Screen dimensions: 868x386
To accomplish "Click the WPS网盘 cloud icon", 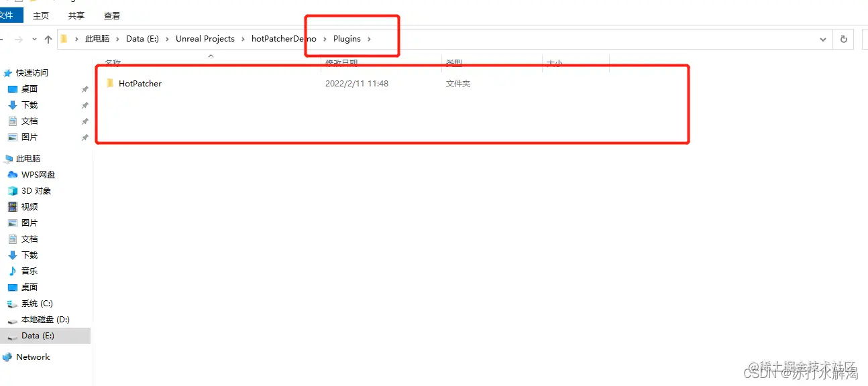I will click(13, 175).
